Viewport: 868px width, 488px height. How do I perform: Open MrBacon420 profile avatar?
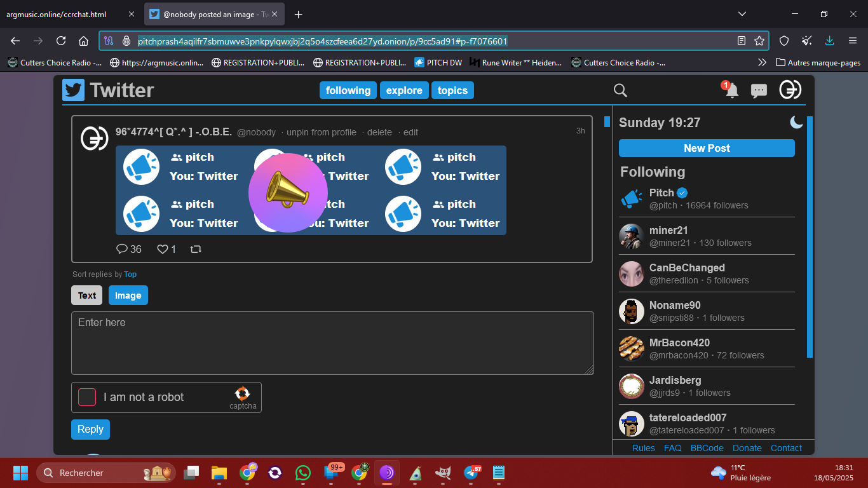(x=631, y=348)
